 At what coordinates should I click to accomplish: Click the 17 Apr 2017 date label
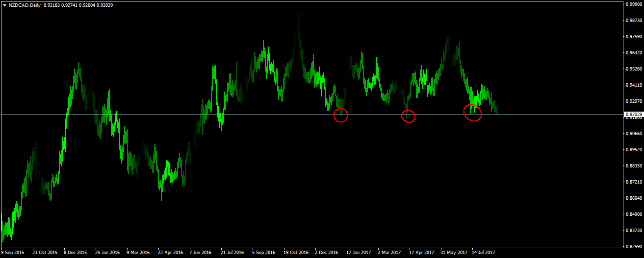click(421, 253)
